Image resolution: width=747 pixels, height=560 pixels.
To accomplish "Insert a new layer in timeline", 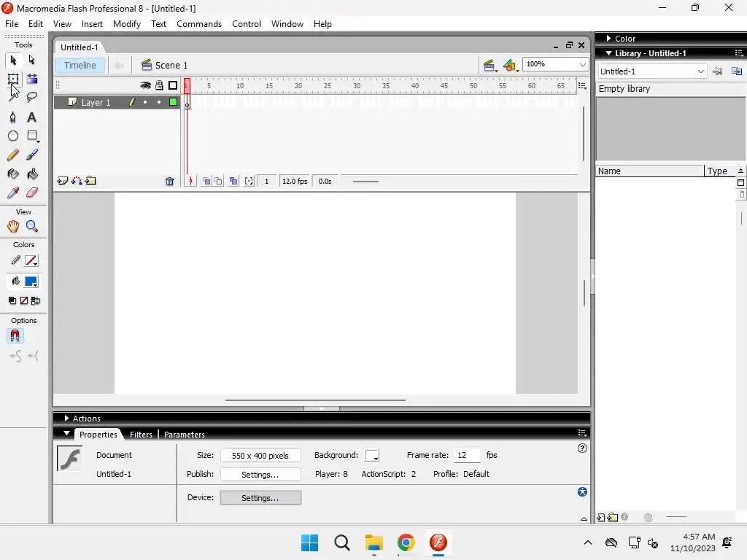I will 62,181.
